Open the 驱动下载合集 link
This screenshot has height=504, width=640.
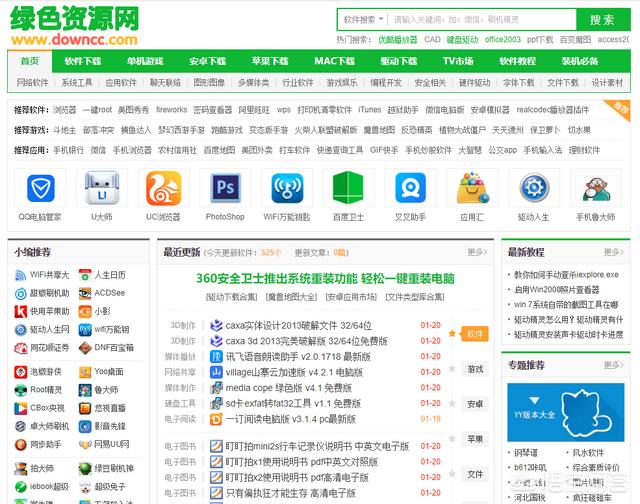pos(231,297)
